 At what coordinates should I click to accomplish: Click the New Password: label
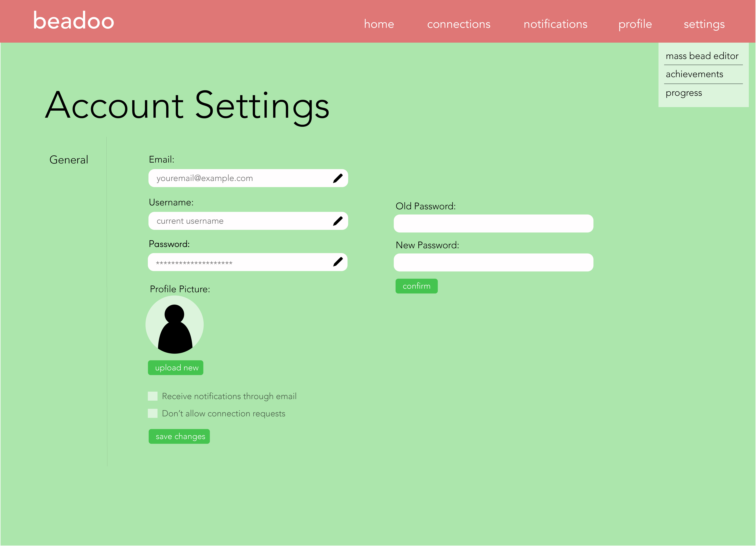coord(427,245)
